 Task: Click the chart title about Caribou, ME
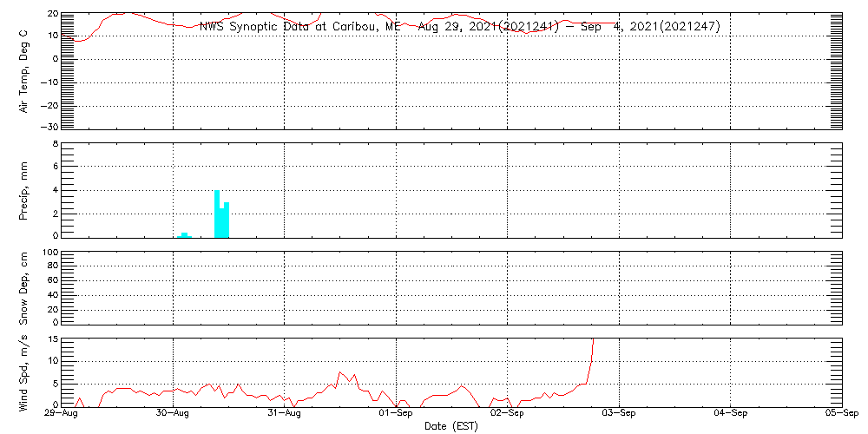pos(459,27)
